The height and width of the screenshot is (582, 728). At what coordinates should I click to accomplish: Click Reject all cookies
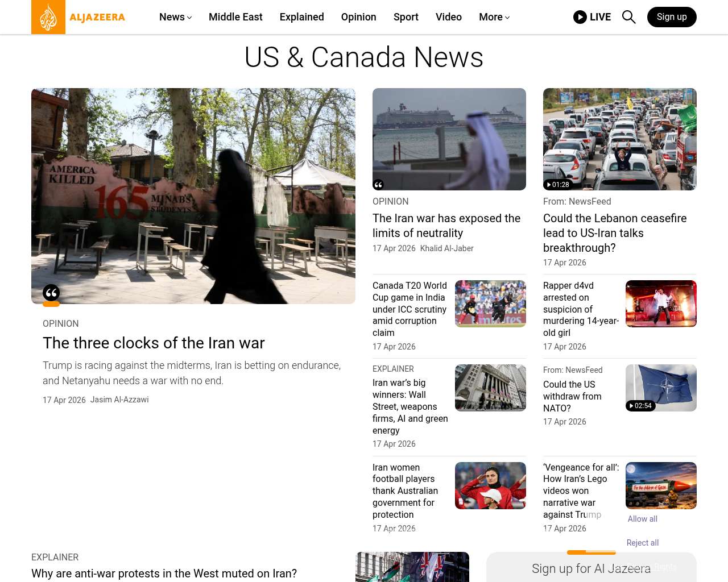tap(642, 543)
